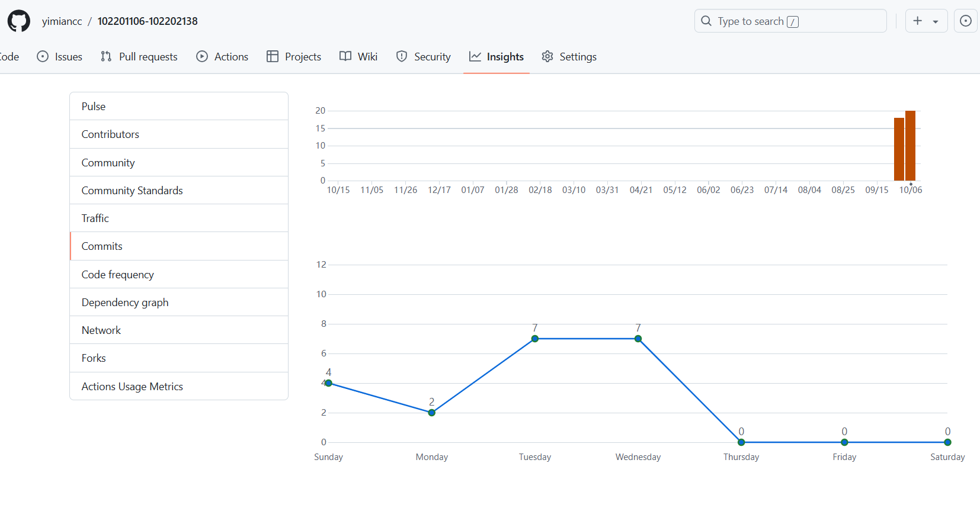The image size is (980, 508).
Task: Click the Projects table icon
Action: pos(273,57)
